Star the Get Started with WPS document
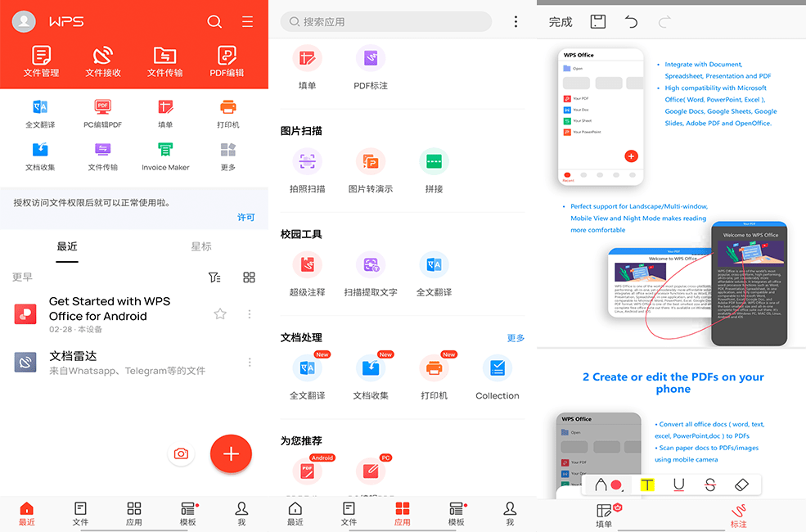Image resolution: width=806 pixels, height=532 pixels. point(220,313)
